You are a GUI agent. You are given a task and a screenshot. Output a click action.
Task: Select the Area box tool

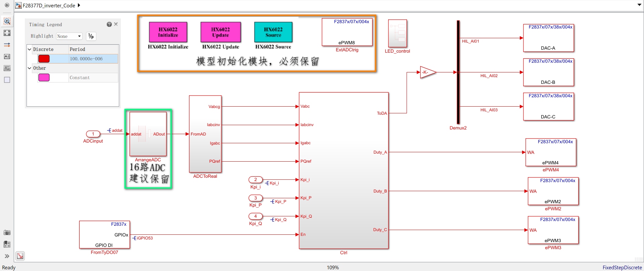(7, 80)
